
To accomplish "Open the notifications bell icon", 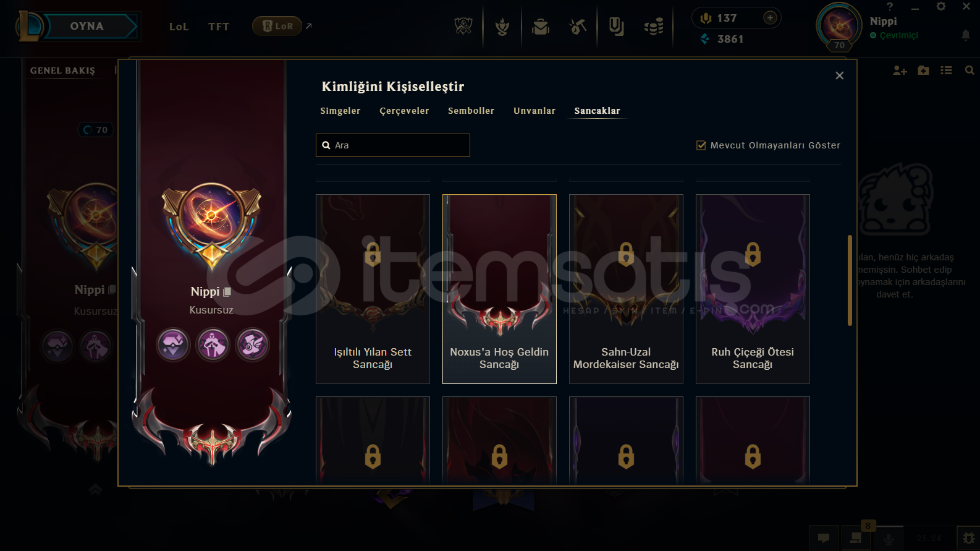I will point(966,35).
